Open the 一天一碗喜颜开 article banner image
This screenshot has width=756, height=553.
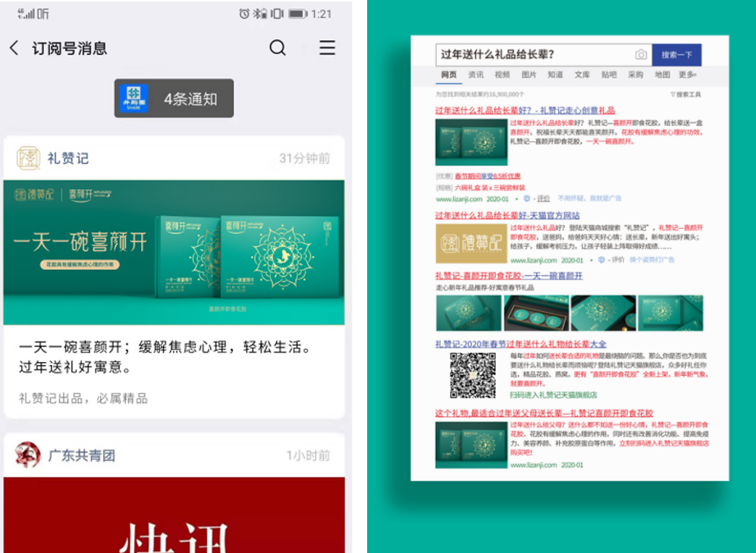coord(174,252)
